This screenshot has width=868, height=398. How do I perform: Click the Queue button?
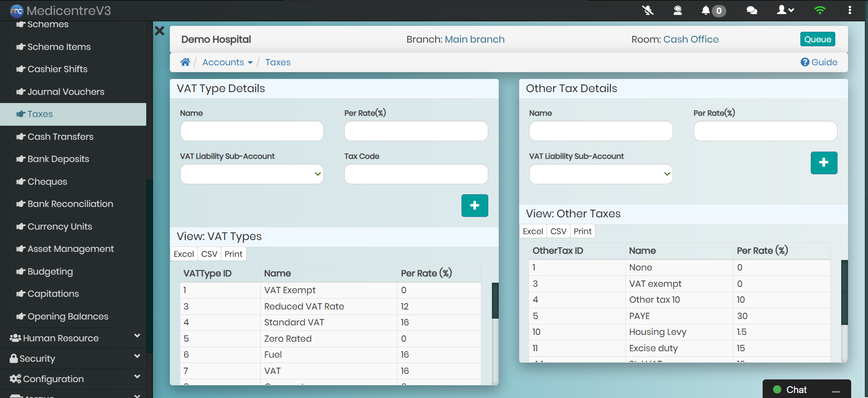point(817,39)
